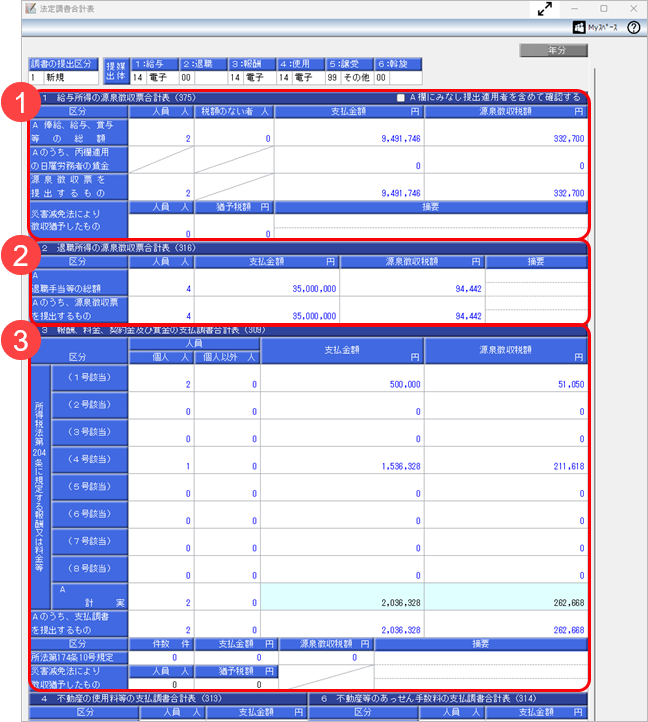Image resolution: width=648 pixels, height=722 pixels.
Task: Minimize the 法定調書合計表 window
Action: pyautogui.click(x=574, y=8)
